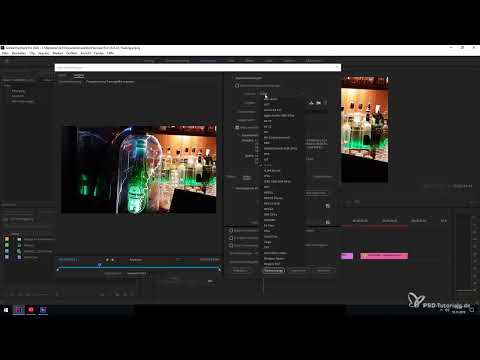The image size is (480, 360).
Task: Choose Wellenform-Audio format
Action: [x=275, y=253]
